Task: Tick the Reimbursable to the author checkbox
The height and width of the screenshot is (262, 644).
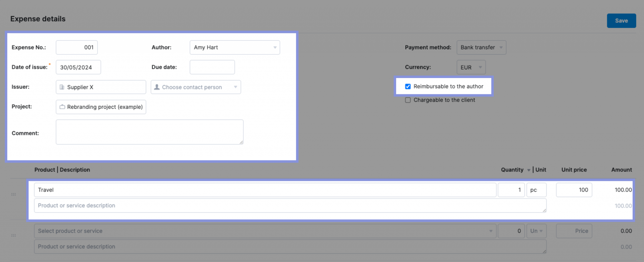Action: point(408,86)
